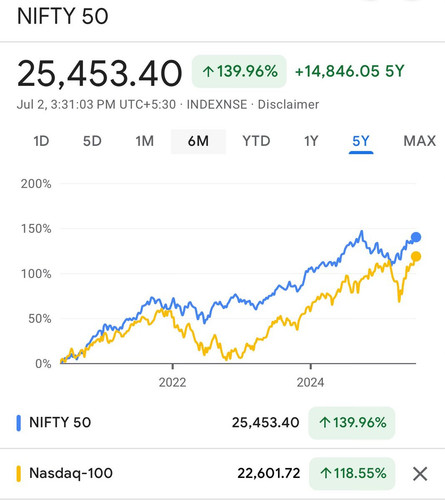445x500 pixels.
Task: Click the 2022 marker on chart axis
Action: (x=172, y=382)
